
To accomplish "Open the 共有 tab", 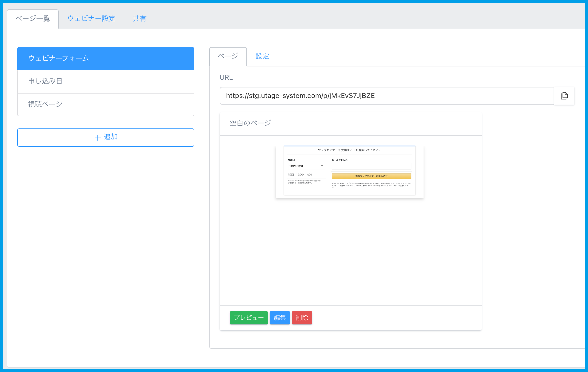I will point(140,18).
